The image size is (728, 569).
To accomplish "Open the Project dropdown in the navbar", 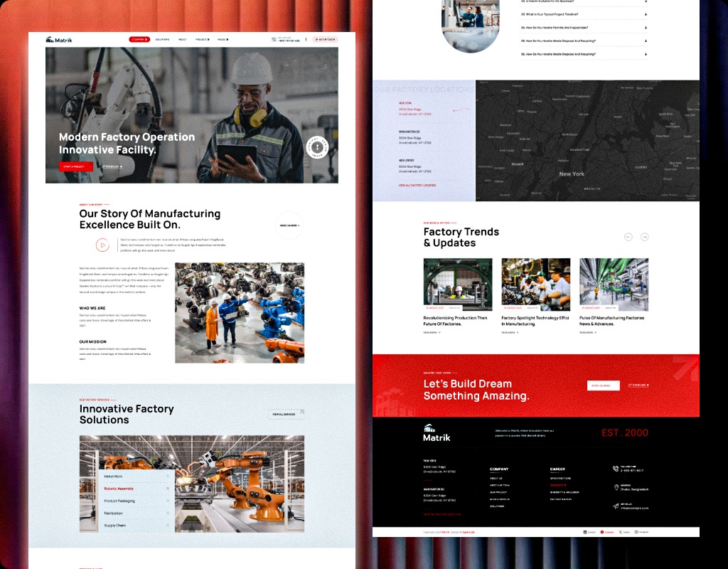I will [x=203, y=40].
